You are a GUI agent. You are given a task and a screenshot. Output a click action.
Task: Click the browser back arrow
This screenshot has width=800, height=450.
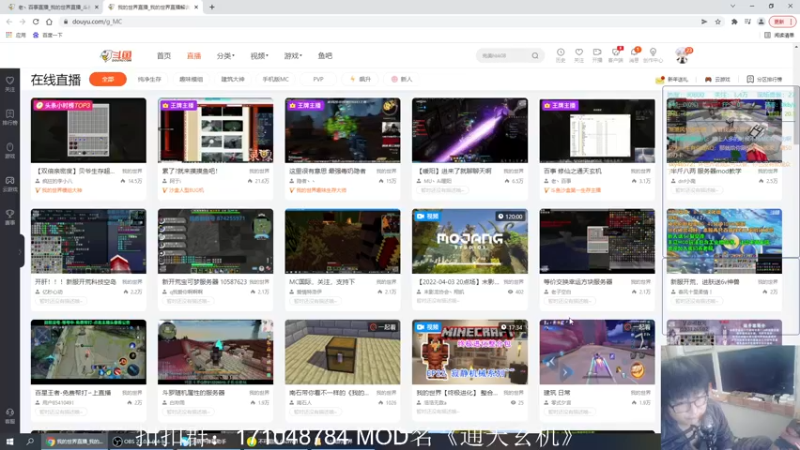(x=9, y=21)
